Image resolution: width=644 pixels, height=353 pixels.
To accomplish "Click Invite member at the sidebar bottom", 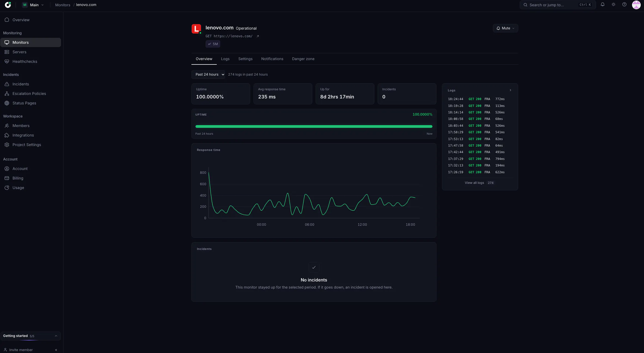I will pos(19,350).
